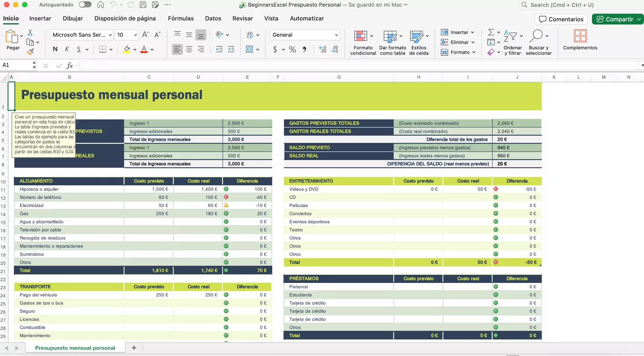Viewport: 644px width, 356px height.
Task: Switch to the Fórmulas ribbon tab
Action: [181, 19]
